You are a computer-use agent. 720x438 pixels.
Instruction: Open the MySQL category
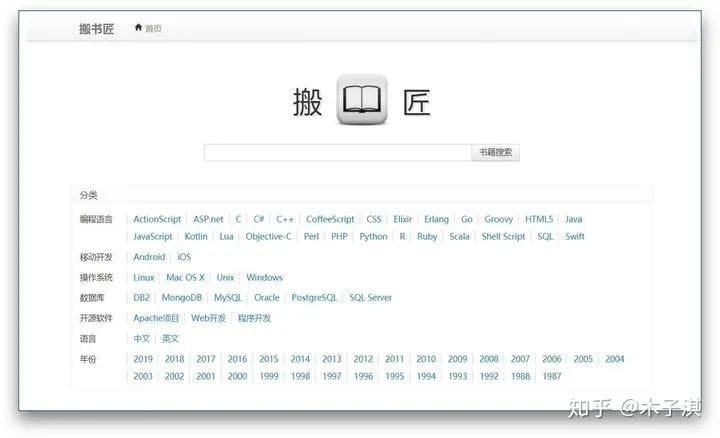tap(228, 298)
